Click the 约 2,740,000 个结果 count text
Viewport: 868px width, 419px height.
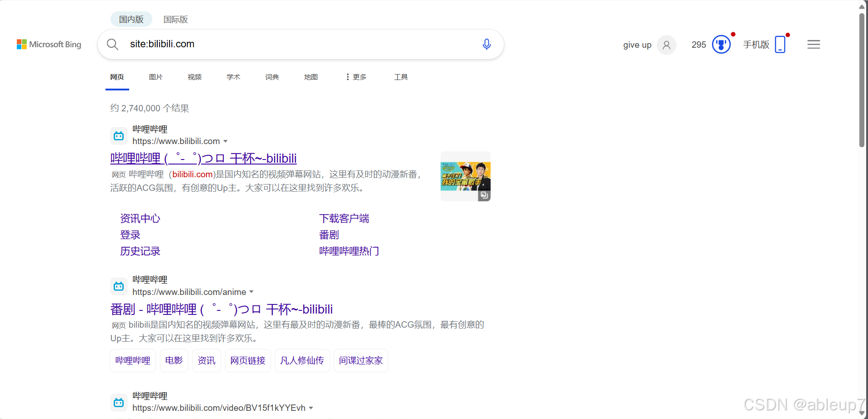150,108
